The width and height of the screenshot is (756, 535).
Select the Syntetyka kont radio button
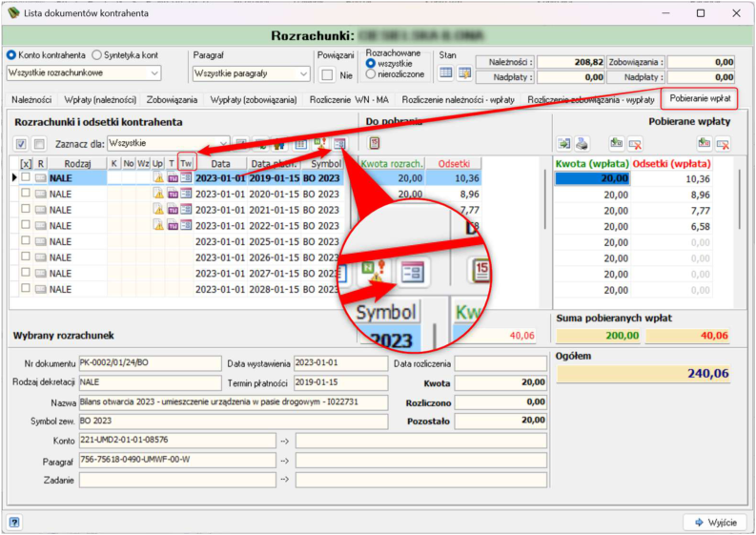point(97,55)
